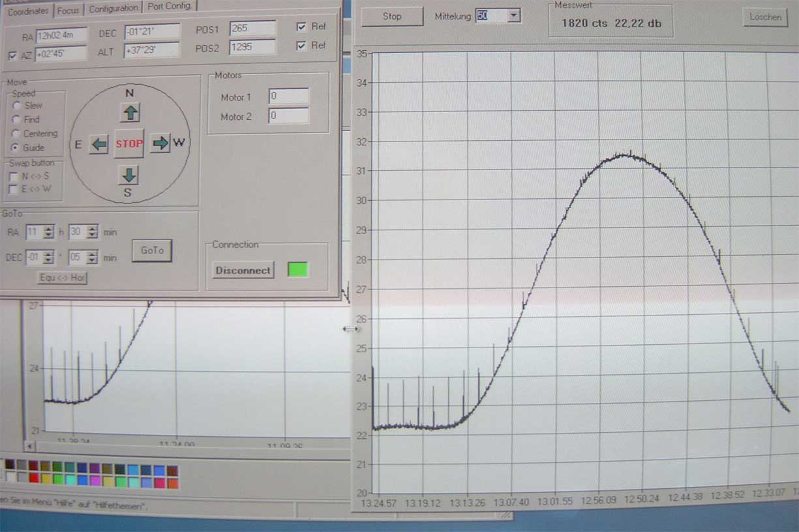Open the Port Config. tab
799x532 pixels.
tap(168, 7)
